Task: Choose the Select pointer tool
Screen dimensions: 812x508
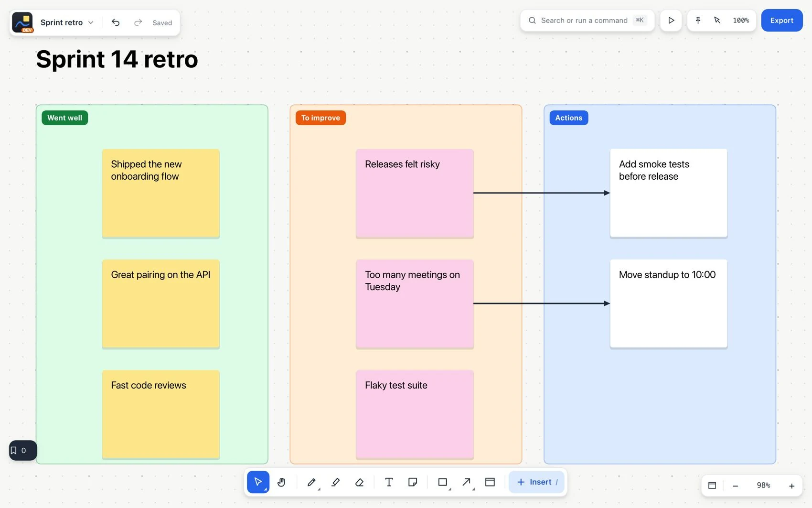Action: point(258,482)
